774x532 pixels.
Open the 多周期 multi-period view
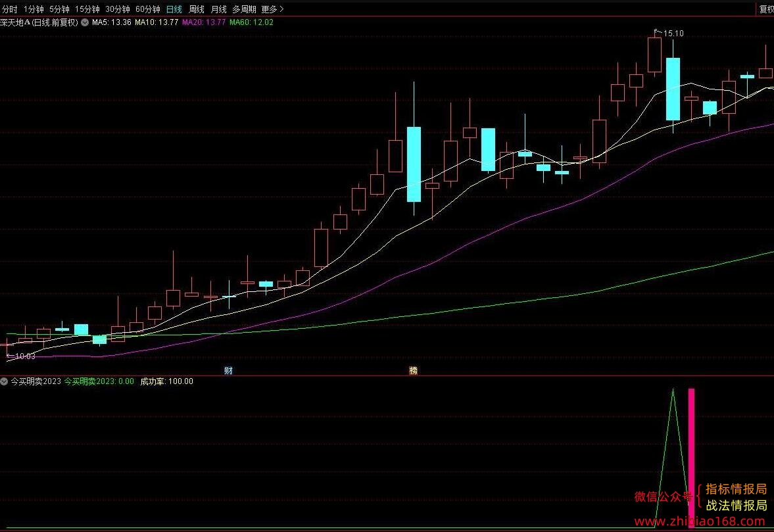(x=245, y=9)
